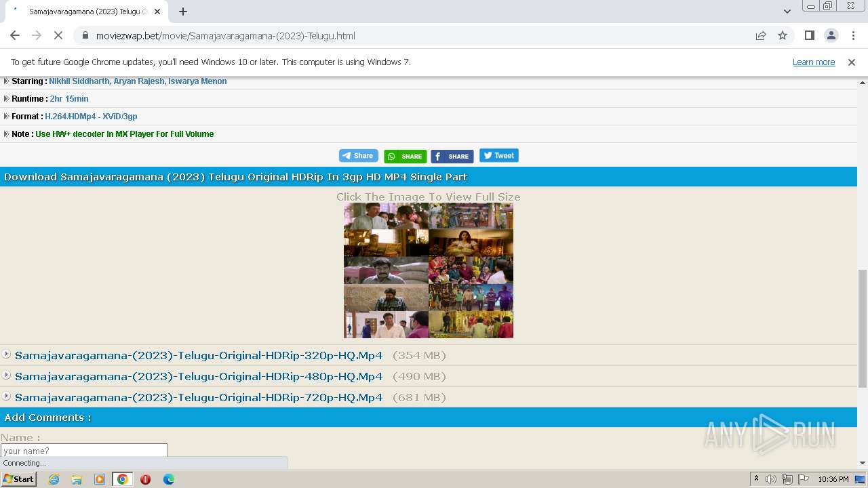The width and height of the screenshot is (868, 488).
Task: Open the movie screenshot collage image
Action: (429, 270)
